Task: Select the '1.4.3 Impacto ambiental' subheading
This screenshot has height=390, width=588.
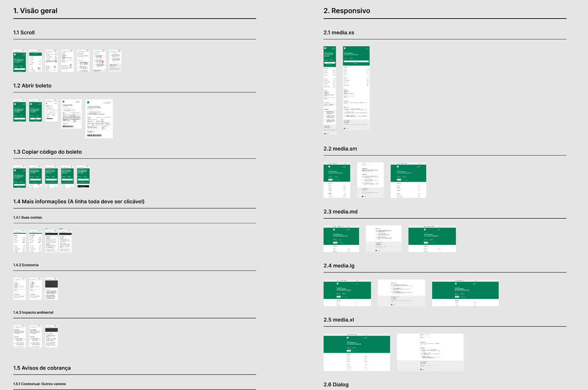Action: pyautogui.click(x=33, y=312)
